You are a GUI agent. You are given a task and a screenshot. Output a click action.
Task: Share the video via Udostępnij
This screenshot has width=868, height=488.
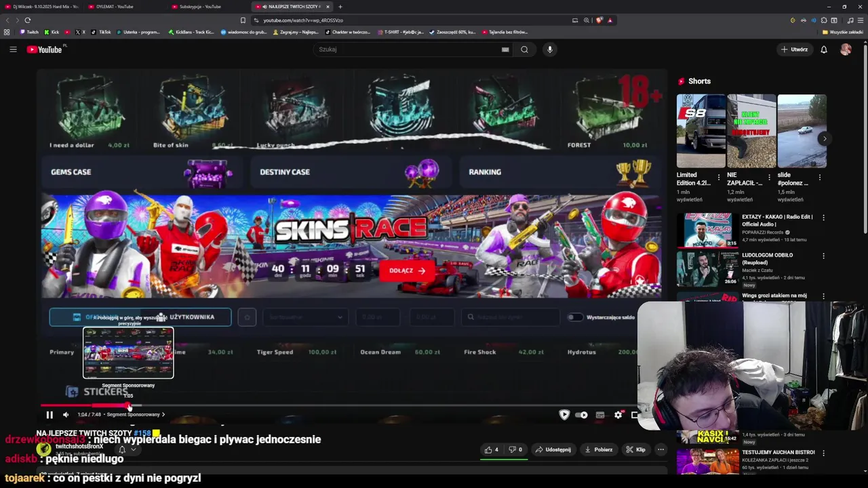(553, 449)
